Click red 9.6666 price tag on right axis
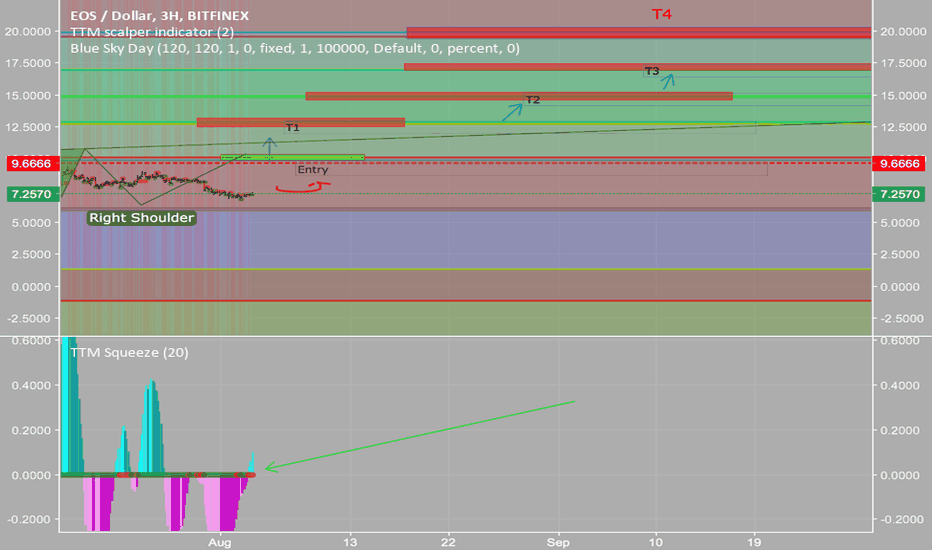Screen dimensions: 932x550 click(899, 164)
